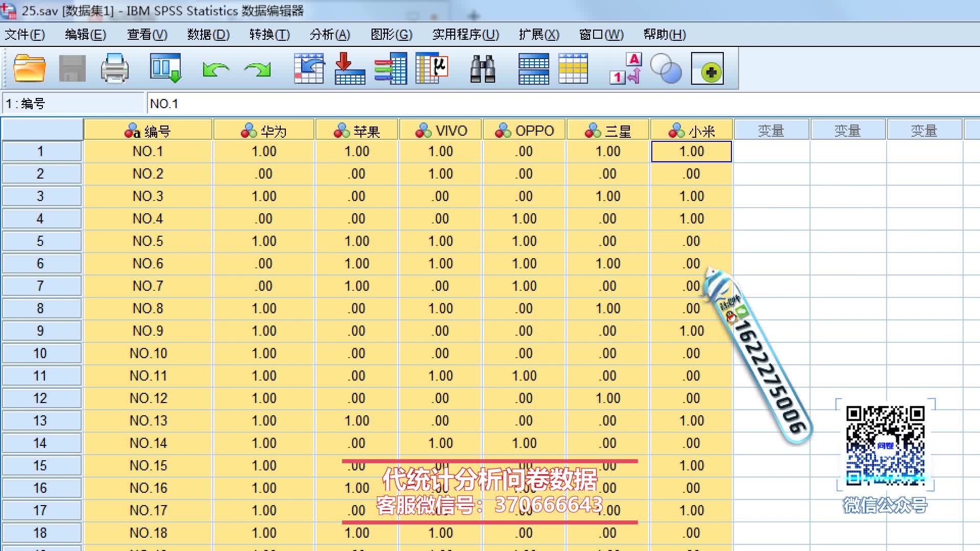
Task: Select the 小米 column header
Action: pos(692,131)
